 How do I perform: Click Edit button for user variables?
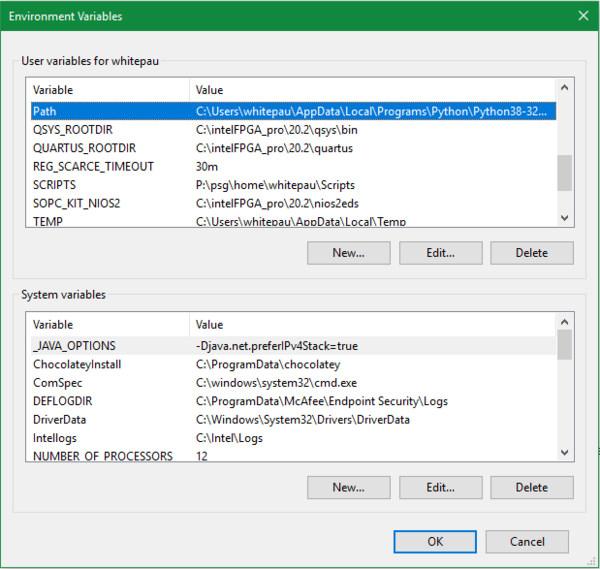point(440,253)
